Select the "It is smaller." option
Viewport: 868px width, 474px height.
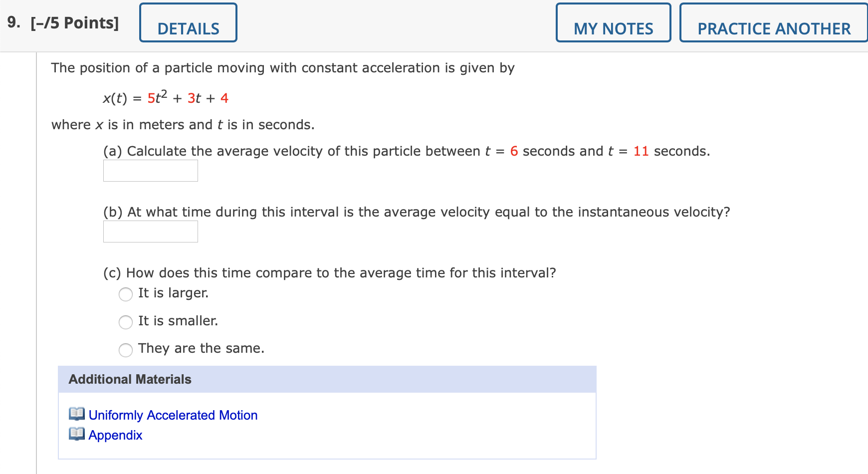click(125, 322)
